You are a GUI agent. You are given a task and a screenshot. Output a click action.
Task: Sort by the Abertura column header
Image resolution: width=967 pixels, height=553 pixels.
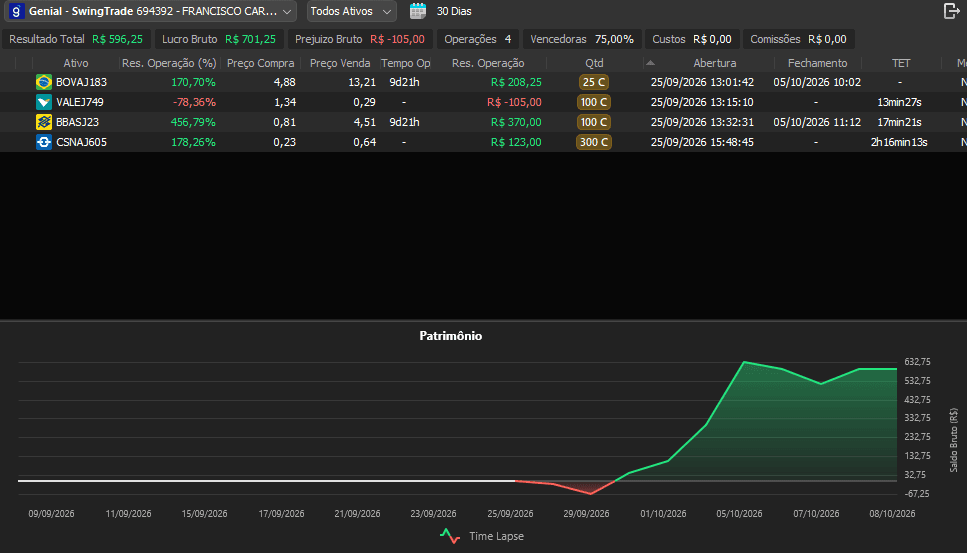click(x=714, y=63)
